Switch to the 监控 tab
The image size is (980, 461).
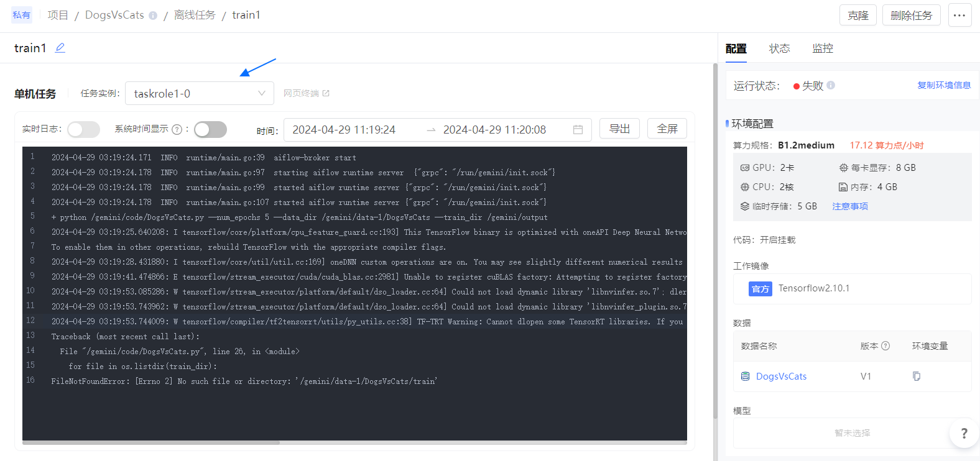(x=822, y=48)
